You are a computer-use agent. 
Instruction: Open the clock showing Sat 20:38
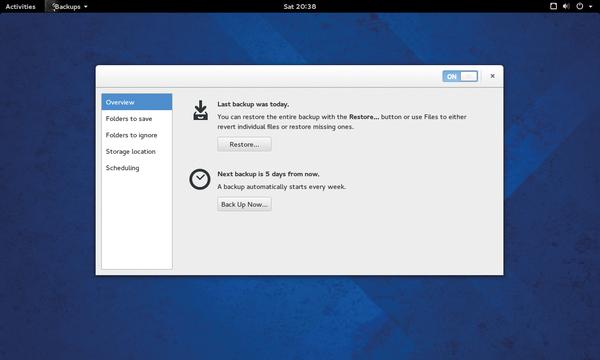pyautogui.click(x=300, y=7)
